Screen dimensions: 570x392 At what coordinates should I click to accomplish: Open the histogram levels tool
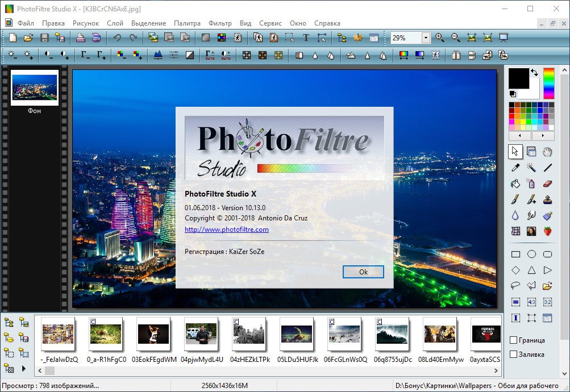158,55
